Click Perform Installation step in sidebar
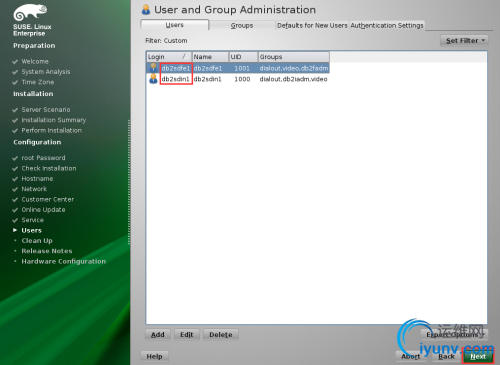Image resolution: width=500 pixels, height=365 pixels. (52, 130)
